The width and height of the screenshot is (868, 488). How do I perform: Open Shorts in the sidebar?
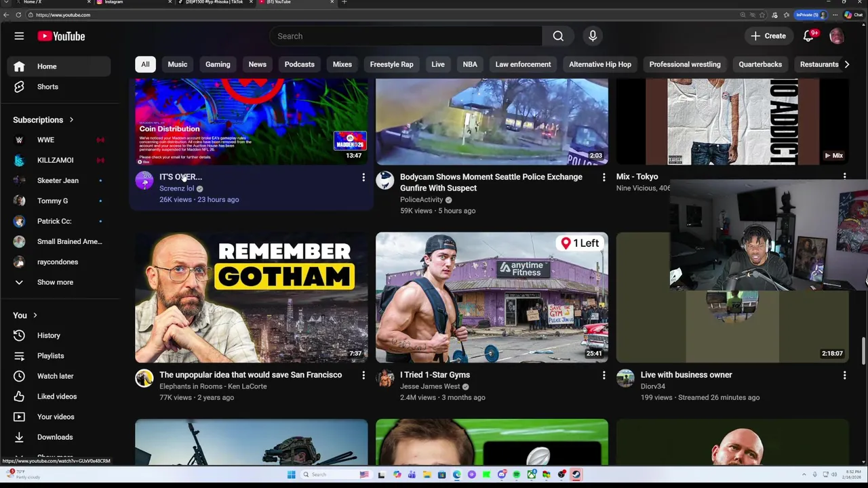(59, 87)
